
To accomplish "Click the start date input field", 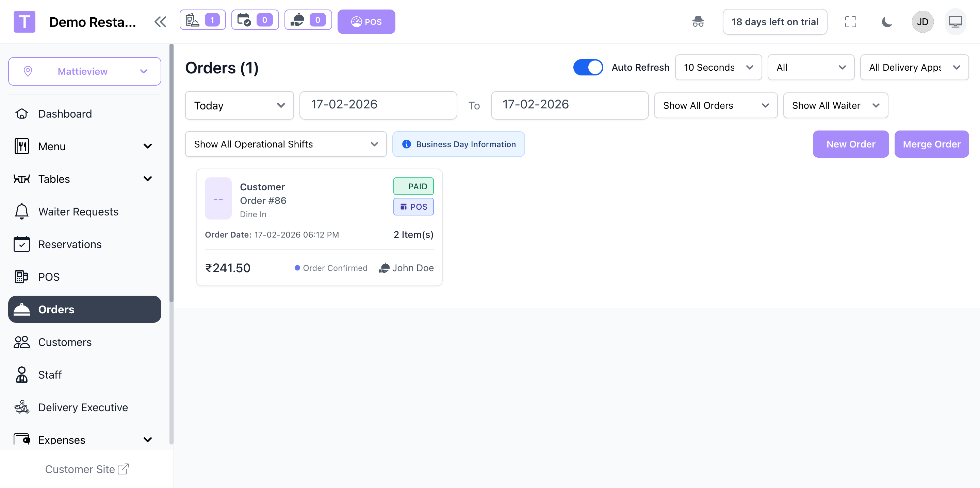I will (378, 105).
